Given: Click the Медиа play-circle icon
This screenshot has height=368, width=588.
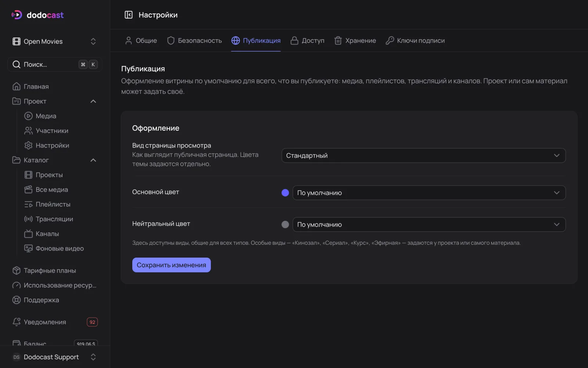Looking at the screenshot, I should [28, 116].
